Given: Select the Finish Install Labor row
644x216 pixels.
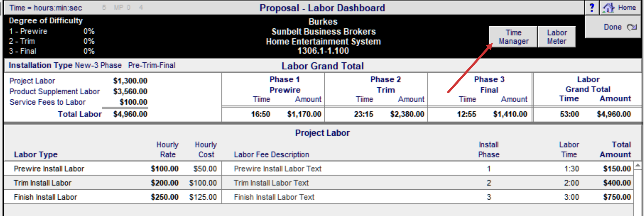Looking at the screenshot, I should (x=45, y=197).
